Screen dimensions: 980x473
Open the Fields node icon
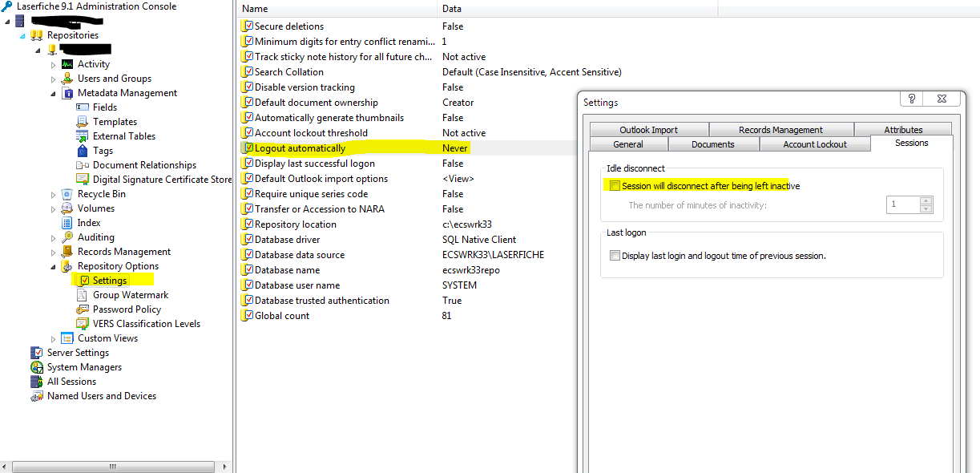coord(83,107)
